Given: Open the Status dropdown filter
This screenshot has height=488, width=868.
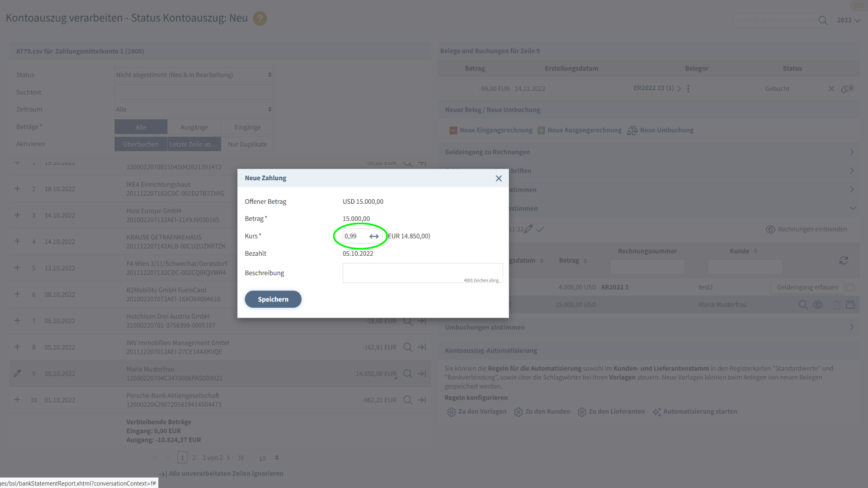Looking at the screenshot, I should (x=193, y=75).
